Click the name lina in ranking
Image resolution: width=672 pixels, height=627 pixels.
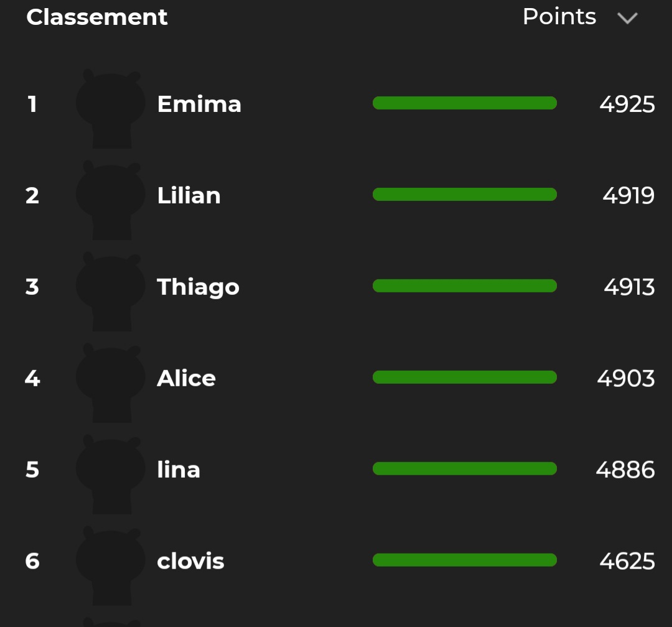(x=179, y=470)
